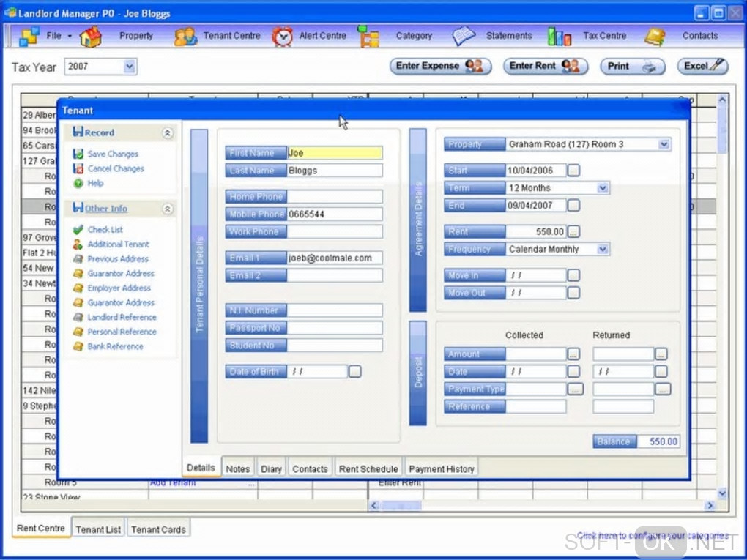Open the Frequency dropdown
The image size is (747, 560).
pos(603,249)
